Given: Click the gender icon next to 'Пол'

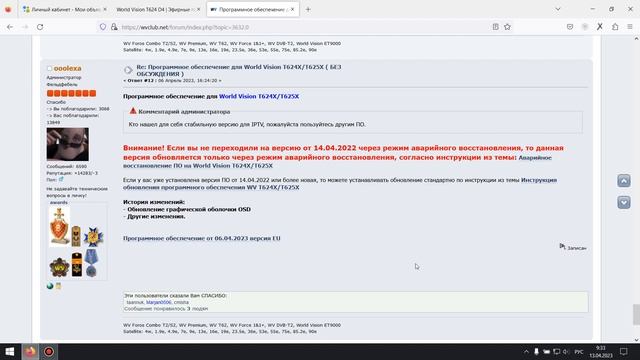Looking at the screenshot, I should click(x=61, y=179).
